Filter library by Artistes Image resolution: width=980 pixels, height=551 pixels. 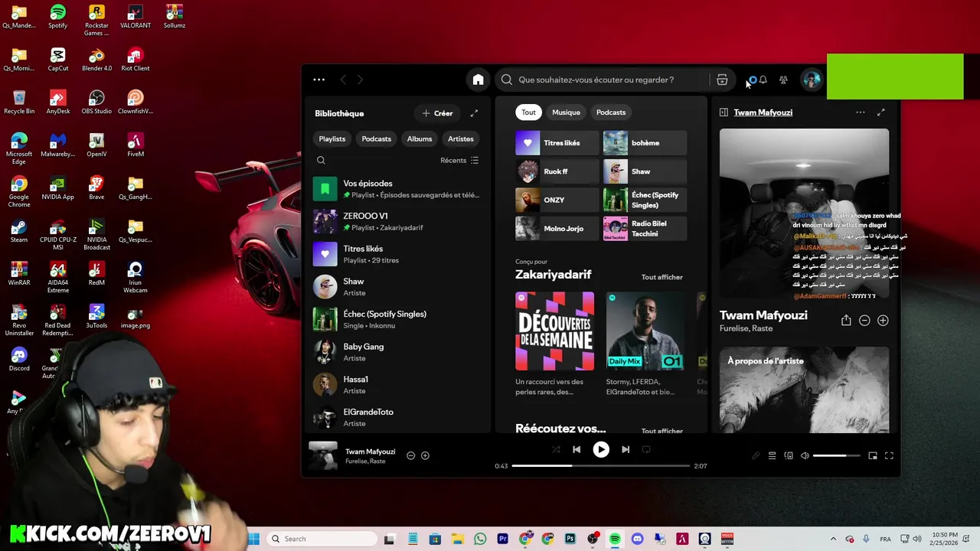461,139
